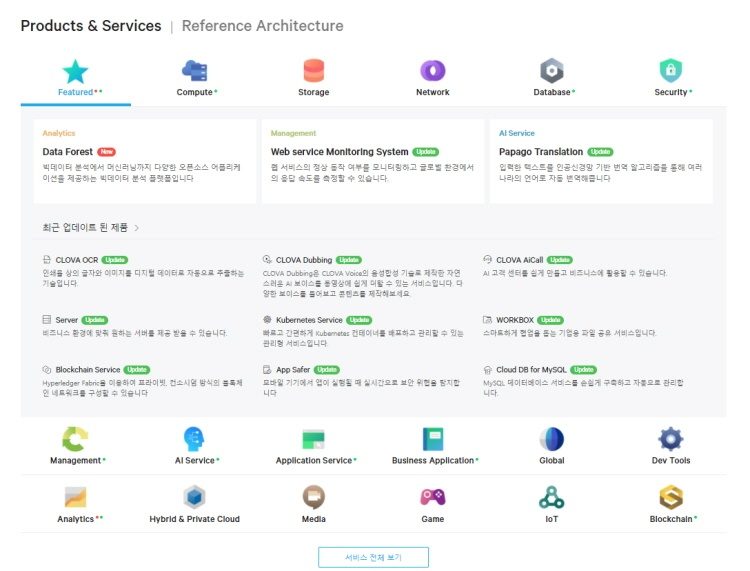750x571 pixels.
Task: Select the Compute tab label
Action: (194, 92)
